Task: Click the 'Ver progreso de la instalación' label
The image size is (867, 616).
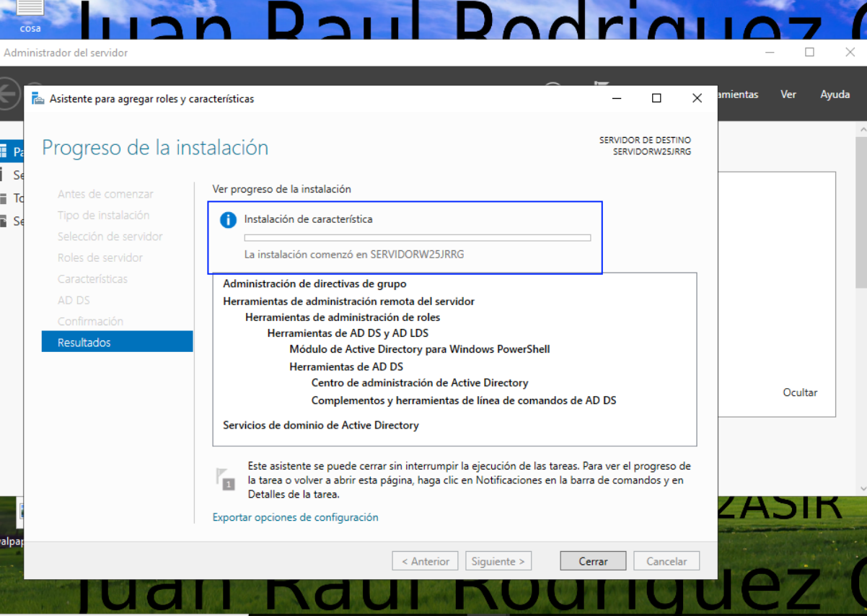Action: (281, 189)
